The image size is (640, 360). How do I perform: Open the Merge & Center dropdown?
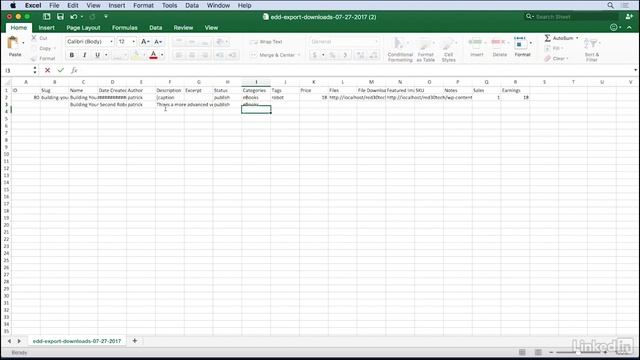(x=299, y=55)
